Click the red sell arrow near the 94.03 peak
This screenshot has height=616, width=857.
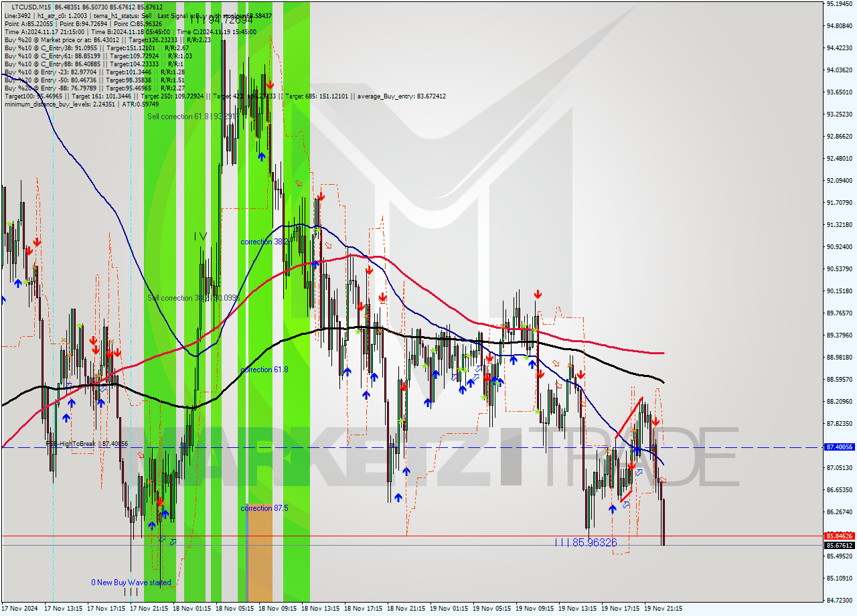pyautogui.click(x=270, y=84)
